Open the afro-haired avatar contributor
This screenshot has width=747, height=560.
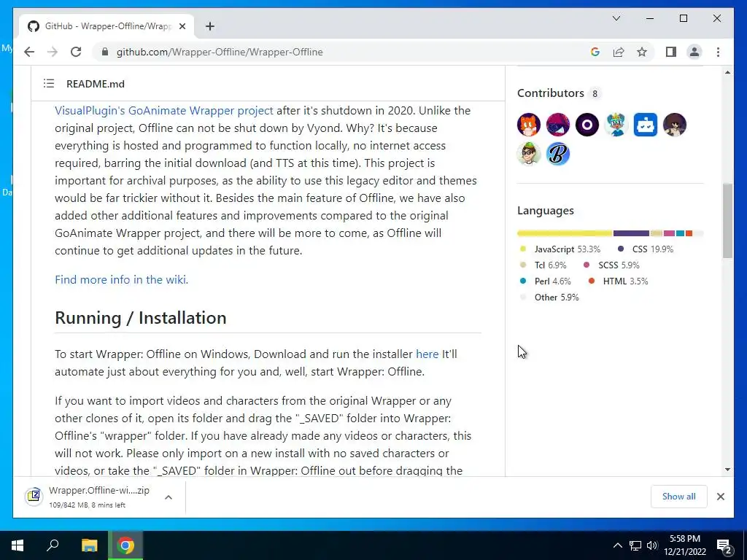pyautogui.click(x=675, y=125)
